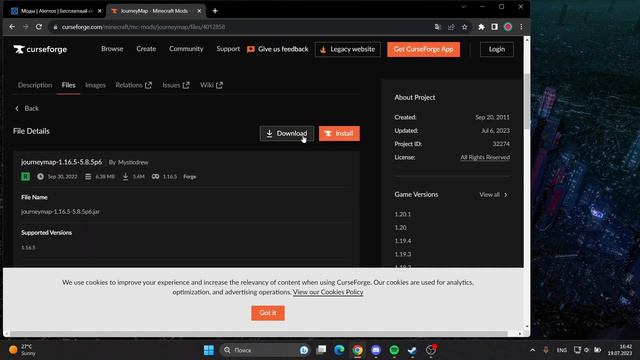This screenshot has height=360, width=640.
Task: Click the green R release badge
Action: [x=25, y=177]
